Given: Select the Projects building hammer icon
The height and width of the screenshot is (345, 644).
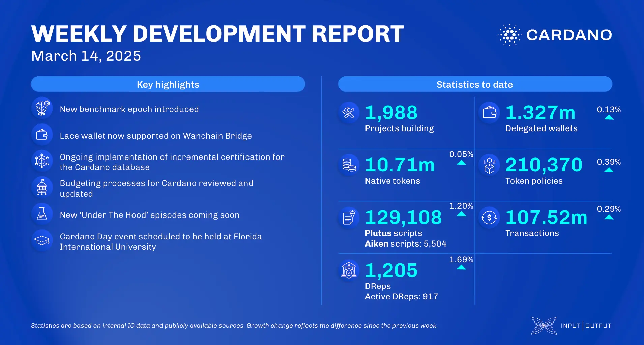Looking at the screenshot, I should point(349,113).
